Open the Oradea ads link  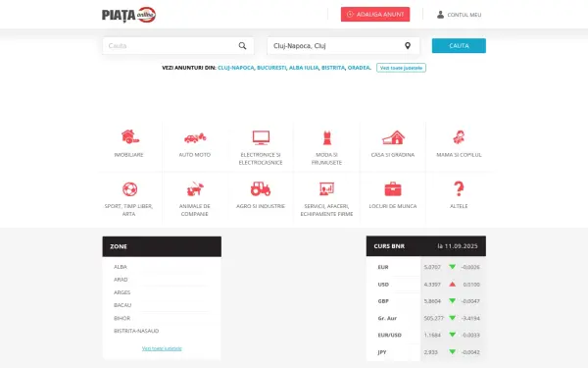click(x=359, y=68)
